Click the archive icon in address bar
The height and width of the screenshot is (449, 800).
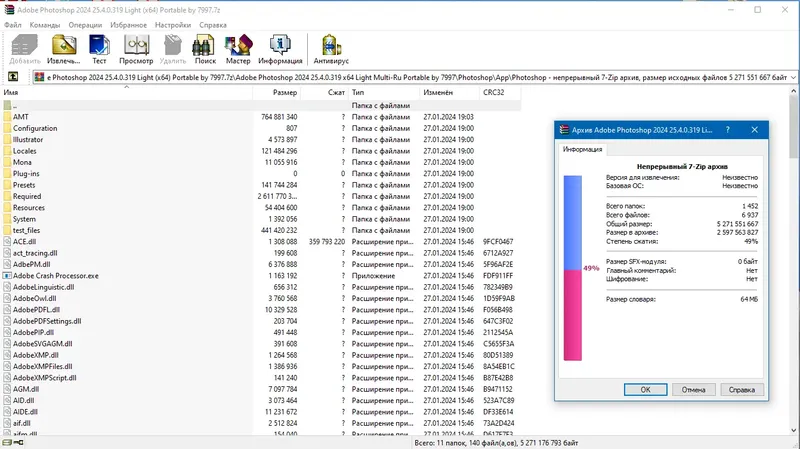pyautogui.click(x=39, y=77)
